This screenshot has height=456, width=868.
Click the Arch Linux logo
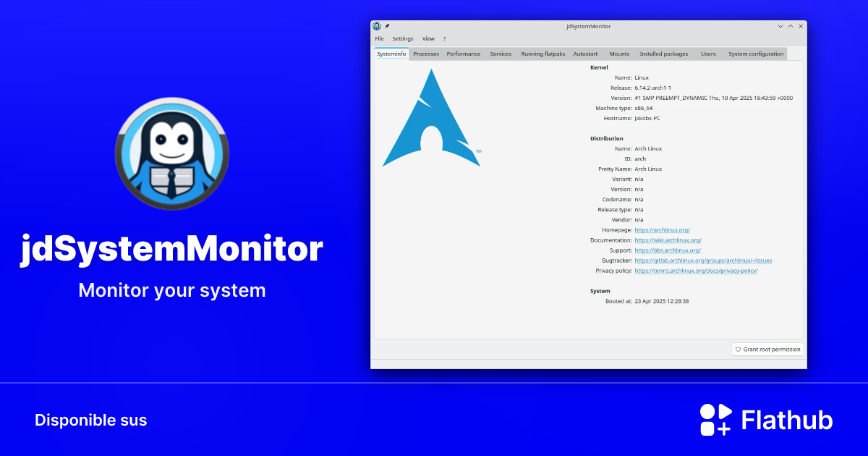[x=431, y=119]
